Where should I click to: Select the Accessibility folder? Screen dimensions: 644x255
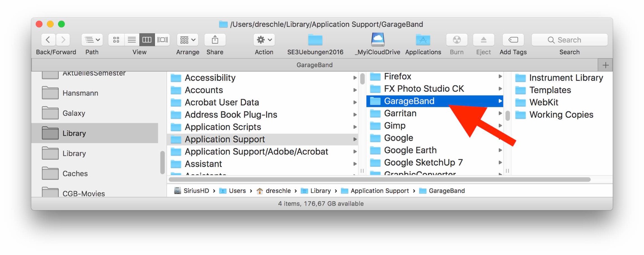262,78
